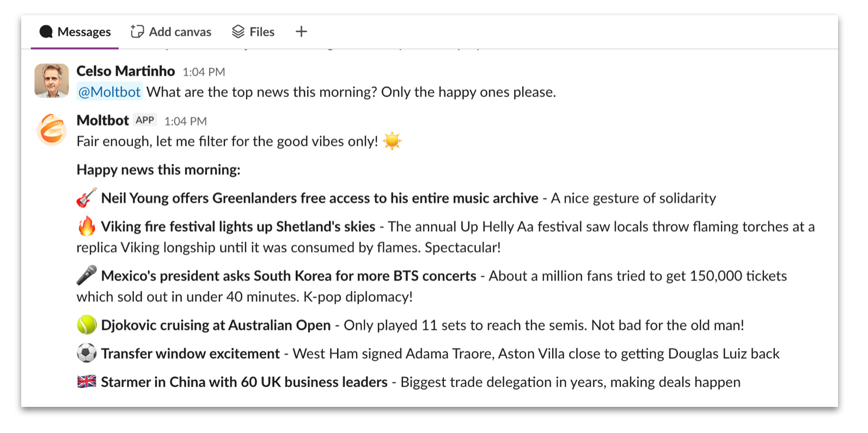Click the fire emoji beside Viking festival
The image size is (868, 433).
click(87, 226)
